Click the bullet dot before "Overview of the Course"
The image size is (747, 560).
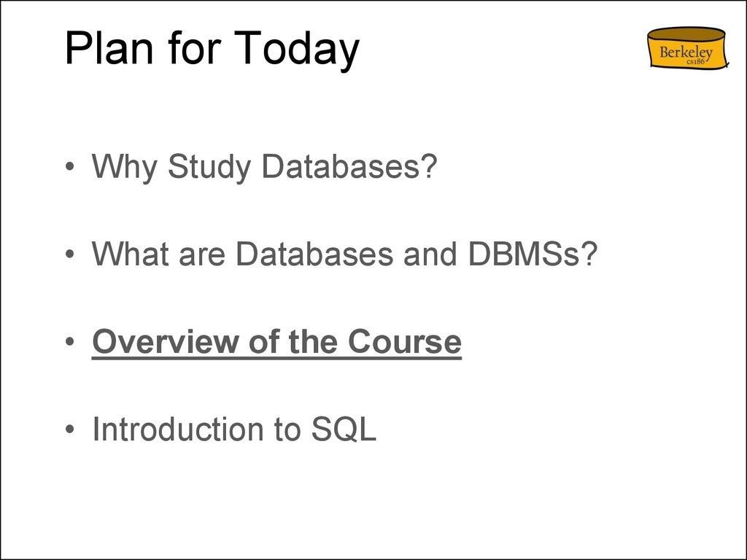point(69,343)
